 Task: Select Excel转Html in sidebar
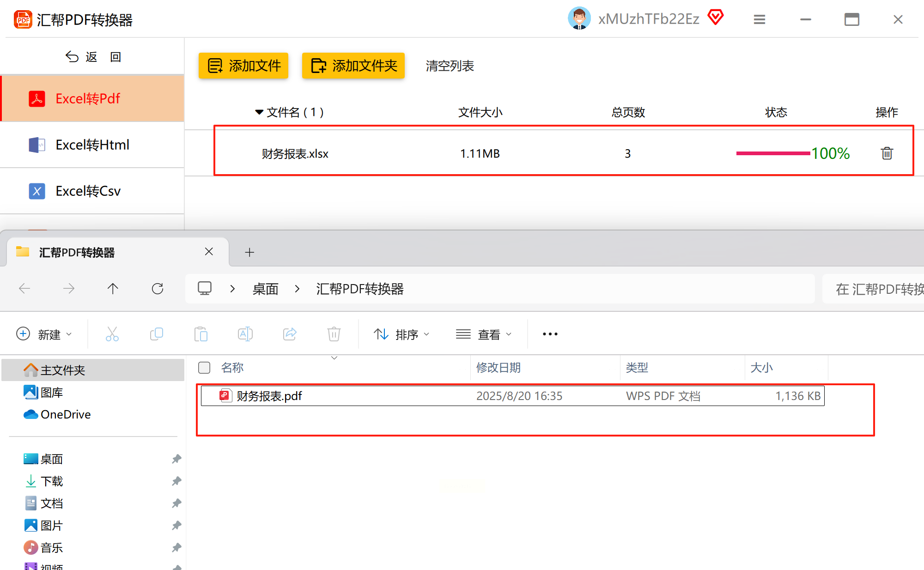click(x=92, y=145)
